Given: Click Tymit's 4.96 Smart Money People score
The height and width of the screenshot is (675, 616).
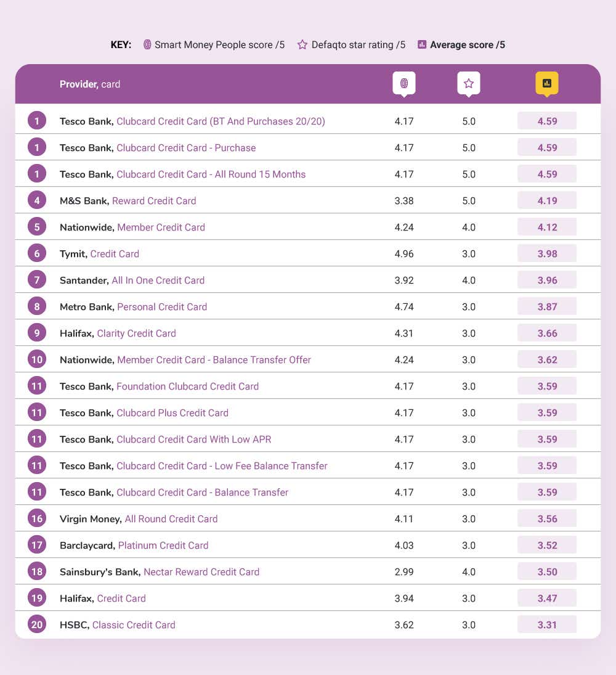Looking at the screenshot, I should 404,254.
